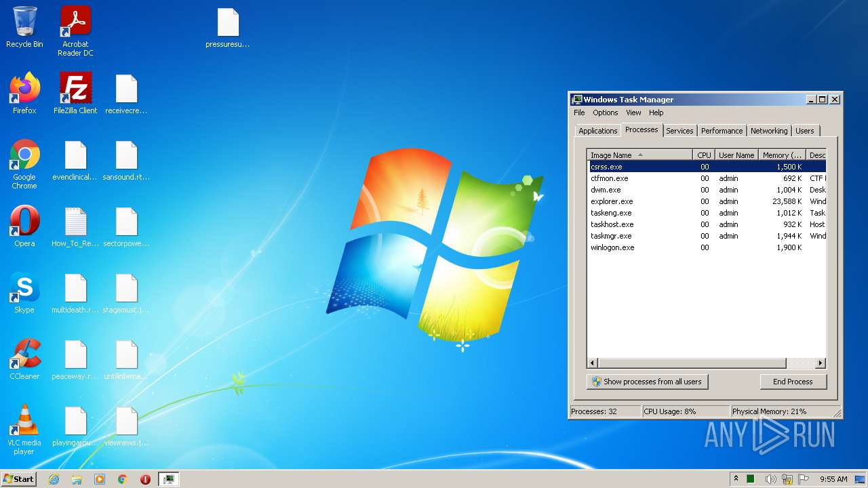Open FileZilla Client shortcut
This screenshot has width=868, height=488.
(75, 94)
